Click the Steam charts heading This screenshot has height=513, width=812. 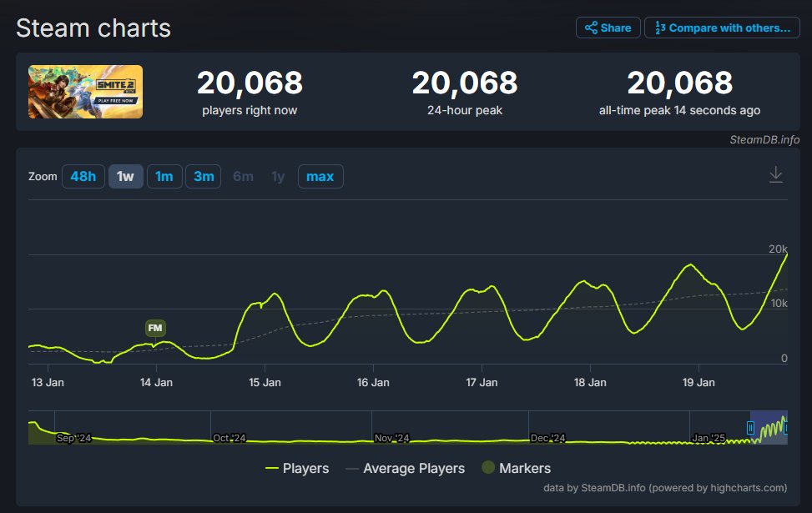93,28
